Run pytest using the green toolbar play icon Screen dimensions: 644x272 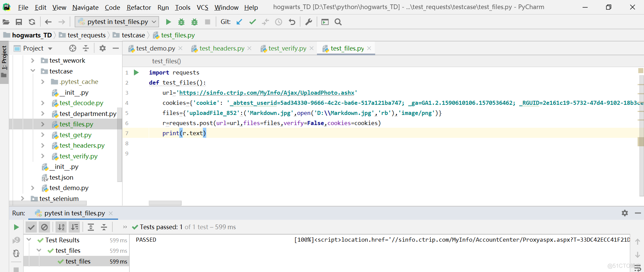pyautogui.click(x=169, y=22)
